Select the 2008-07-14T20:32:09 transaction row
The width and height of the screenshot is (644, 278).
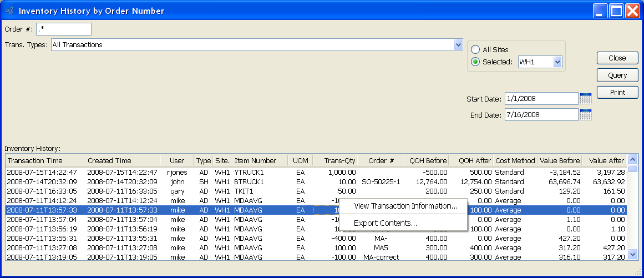tap(316, 181)
